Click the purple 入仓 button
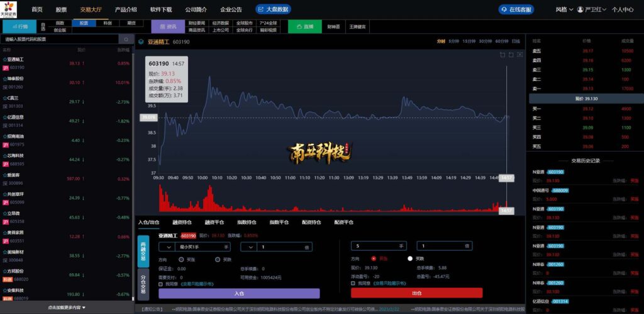This screenshot has width=644, height=314. coord(239,293)
